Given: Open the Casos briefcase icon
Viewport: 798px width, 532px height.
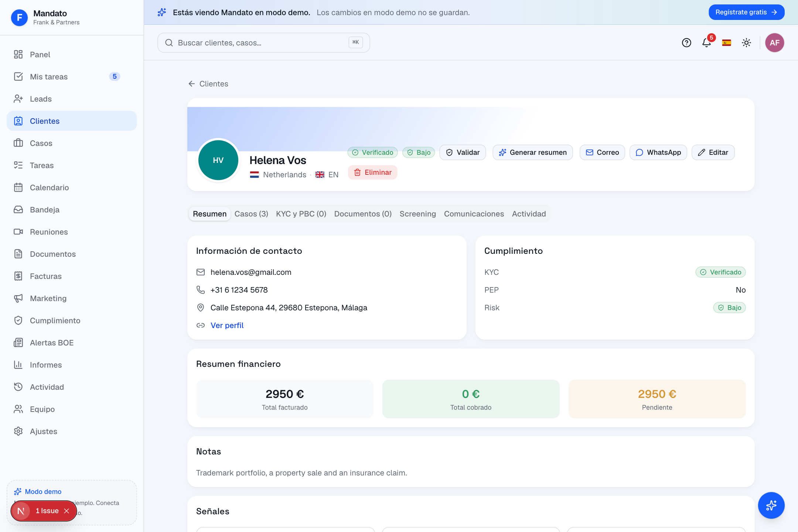Looking at the screenshot, I should tap(18, 143).
